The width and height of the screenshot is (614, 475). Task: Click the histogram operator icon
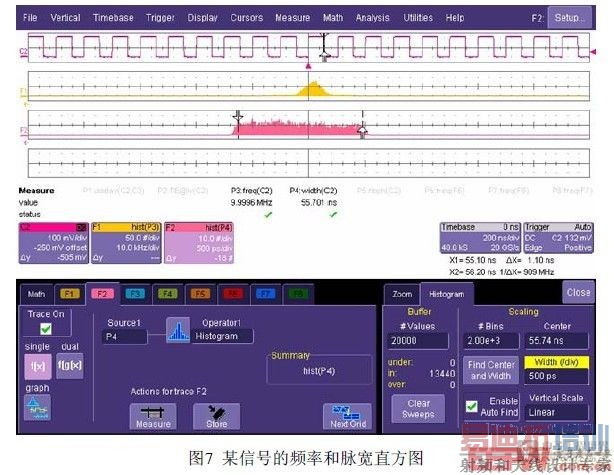pos(178,330)
